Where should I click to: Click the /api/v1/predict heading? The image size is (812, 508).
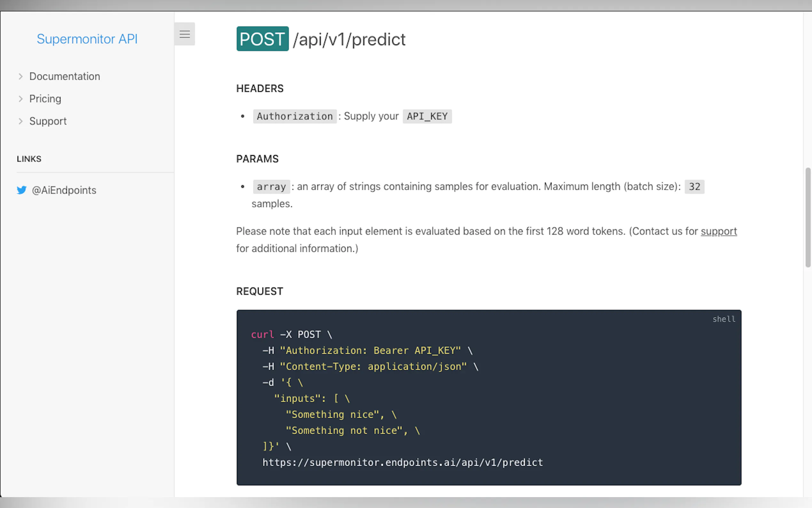349,40
